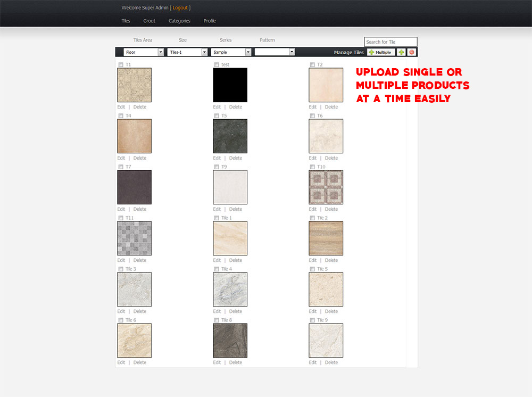Click Delete under tile T5
Screen dimensions: 532x397
[x=236, y=158]
